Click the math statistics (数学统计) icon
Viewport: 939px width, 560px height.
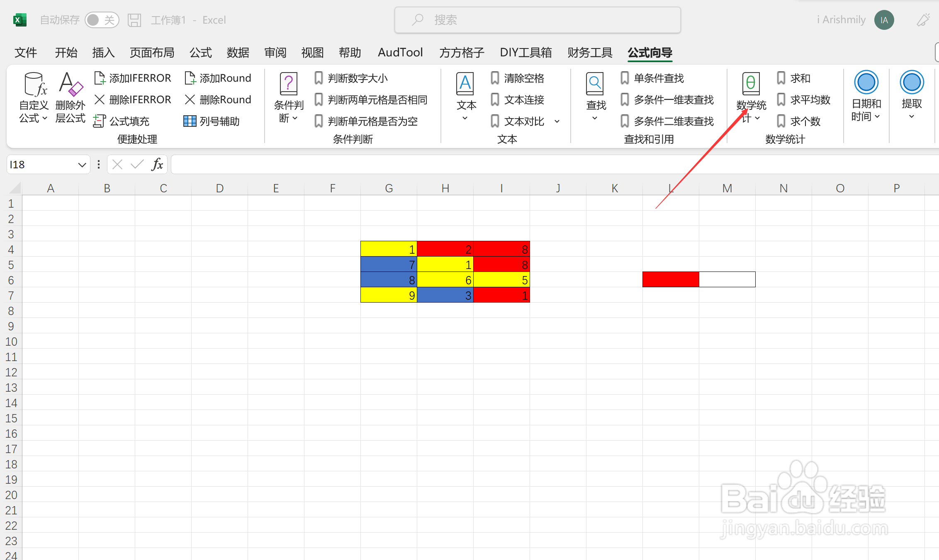[x=751, y=84]
